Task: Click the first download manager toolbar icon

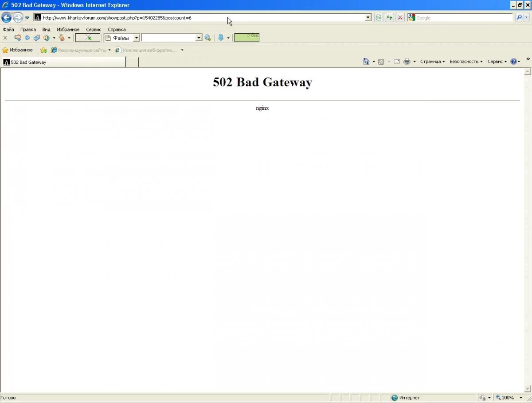Action: [x=18, y=38]
